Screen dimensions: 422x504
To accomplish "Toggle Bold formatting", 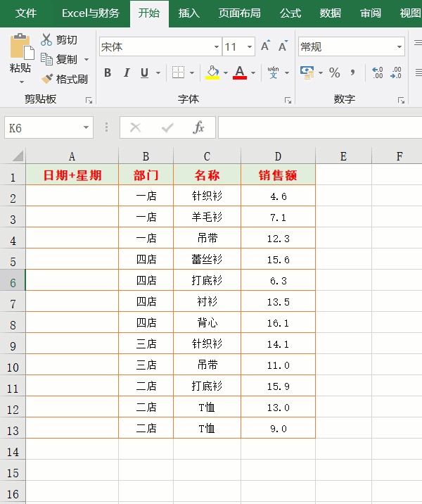I will (108, 73).
